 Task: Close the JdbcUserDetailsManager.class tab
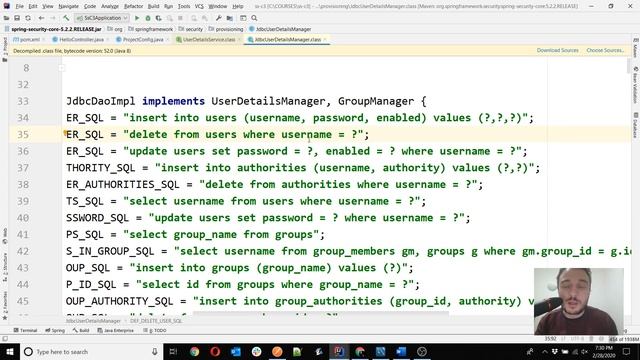pos(325,40)
